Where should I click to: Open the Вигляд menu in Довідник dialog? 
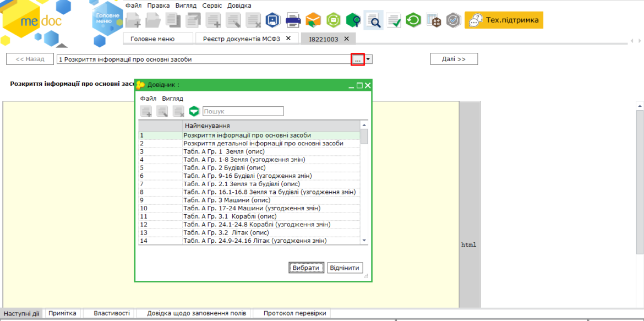pyautogui.click(x=172, y=99)
